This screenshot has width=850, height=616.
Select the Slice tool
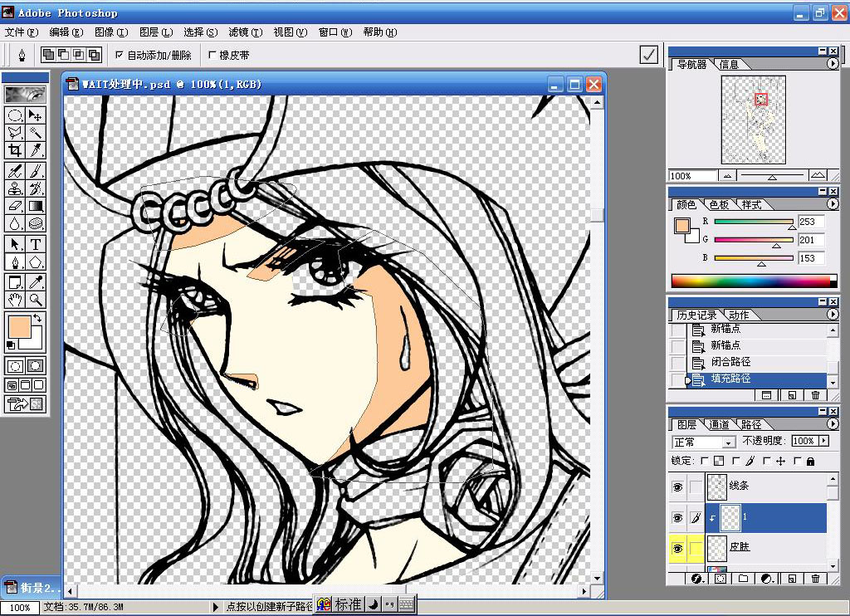tap(35, 149)
